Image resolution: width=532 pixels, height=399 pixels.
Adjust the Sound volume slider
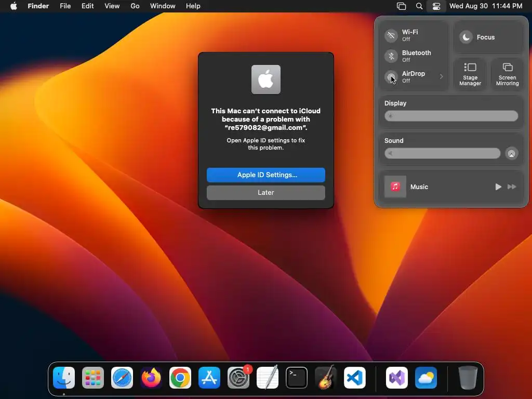click(x=443, y=153)
